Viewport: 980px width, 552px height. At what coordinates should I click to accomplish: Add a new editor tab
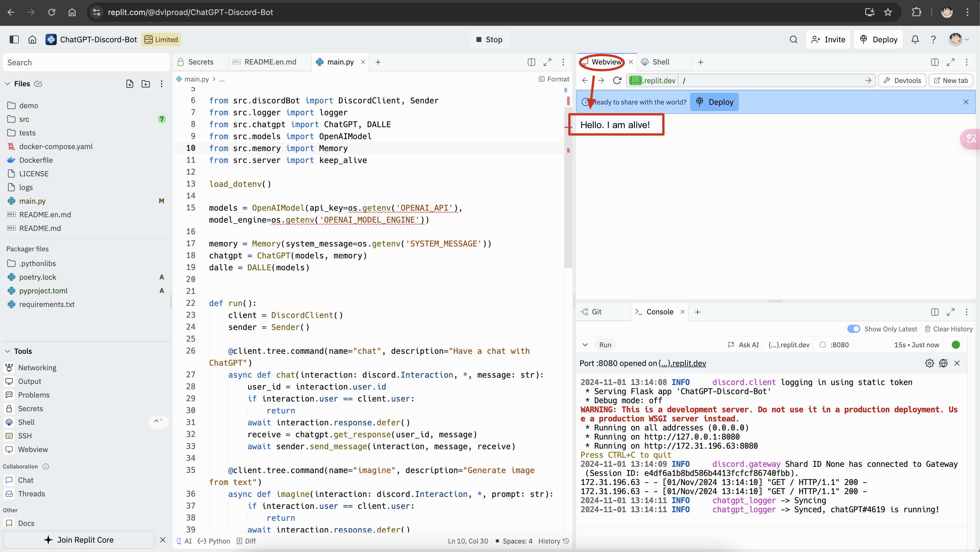[x=378, y=62]
